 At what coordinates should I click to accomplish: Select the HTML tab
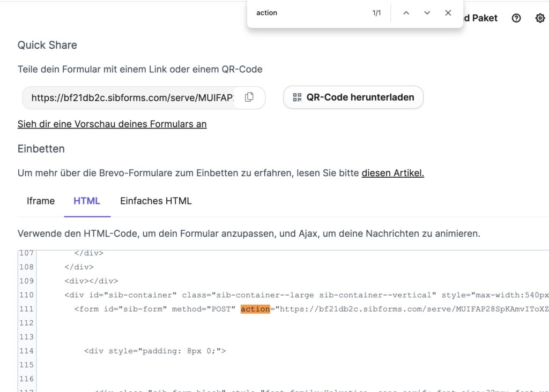coord(87,201)
